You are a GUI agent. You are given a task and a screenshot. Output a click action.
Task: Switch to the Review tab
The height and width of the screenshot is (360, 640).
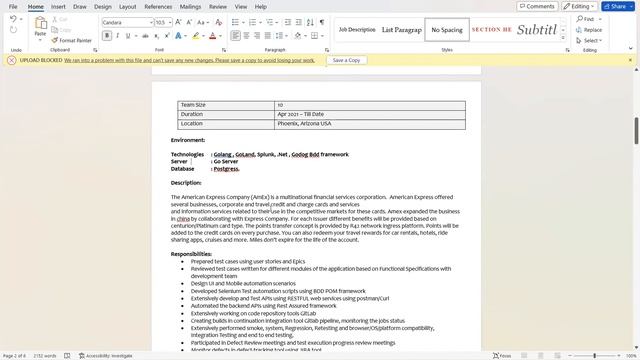click(x=218, y=7)
